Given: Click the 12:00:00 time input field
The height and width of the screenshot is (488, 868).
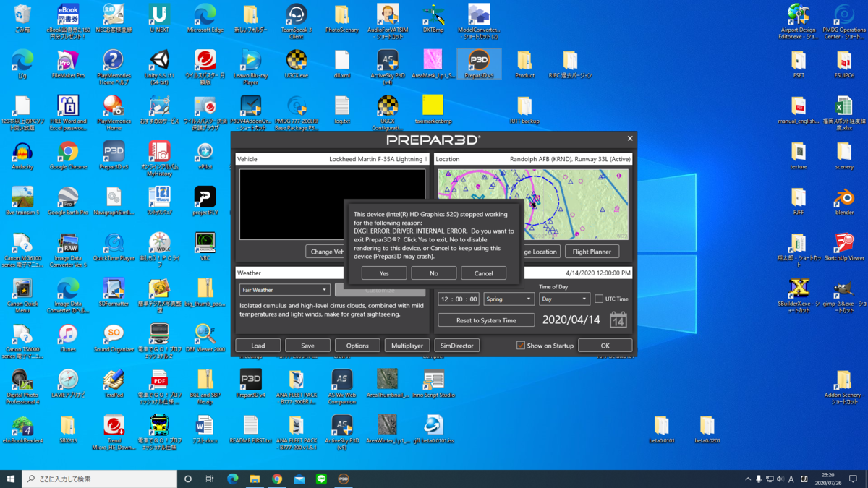Looking at the screenshot, I should [459, 299].
